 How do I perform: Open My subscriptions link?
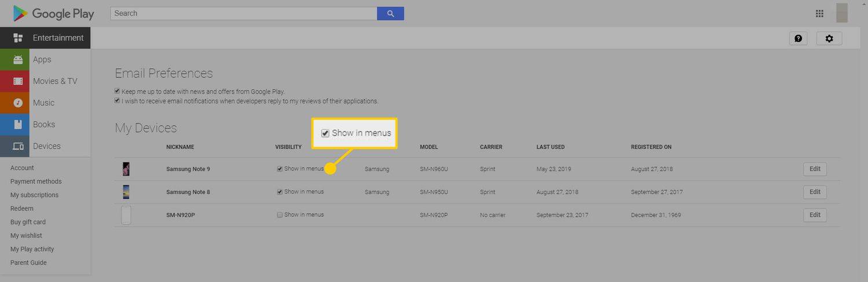click(34, 195)
